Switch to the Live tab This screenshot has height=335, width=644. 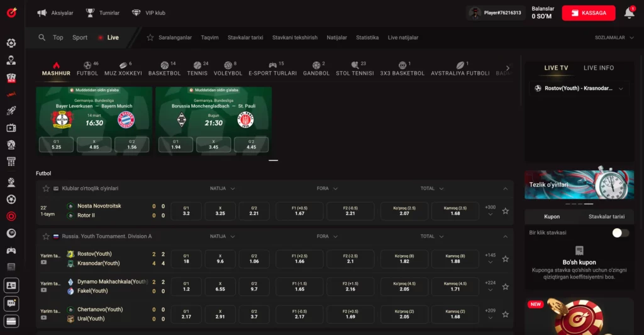click(x=109, y=37)
